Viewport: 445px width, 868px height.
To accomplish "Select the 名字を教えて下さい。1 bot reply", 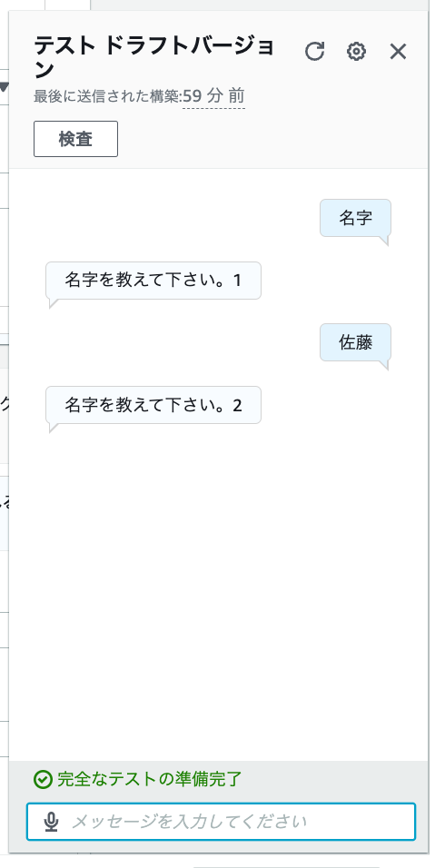I will pos(153,281).
